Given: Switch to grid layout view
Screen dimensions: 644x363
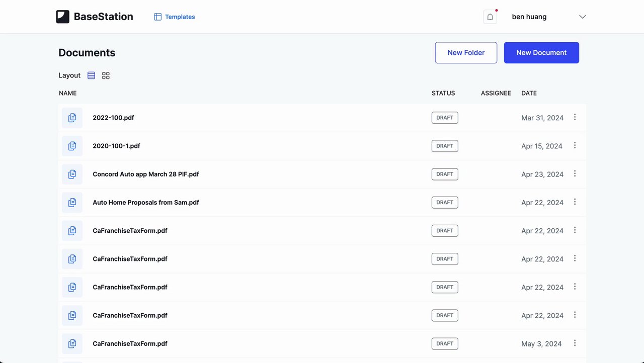Looking at the screenshot, I should tap(106, 75).
